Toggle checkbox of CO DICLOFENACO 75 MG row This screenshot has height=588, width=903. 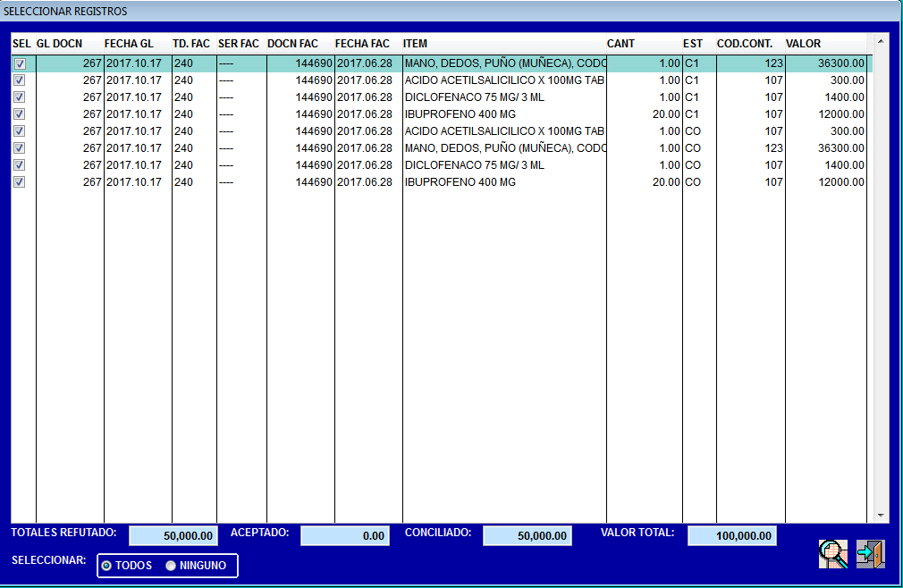click(20, 165)
